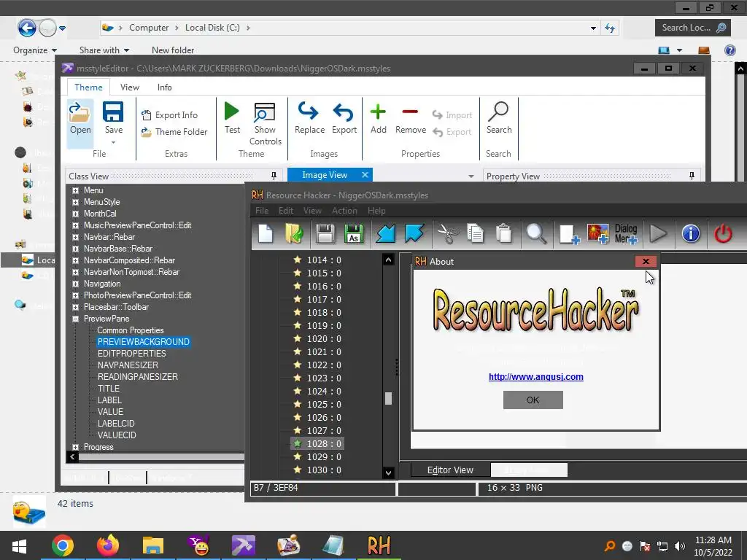Screen dimensions: 747x560
Task: Click the Copy icon in Resource Hacker
Action: point(475,234)
